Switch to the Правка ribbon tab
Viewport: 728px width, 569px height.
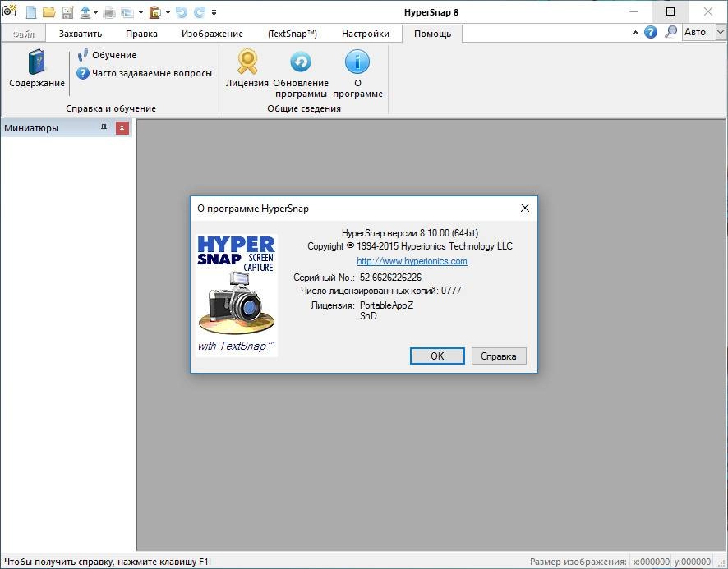point(141,34)
